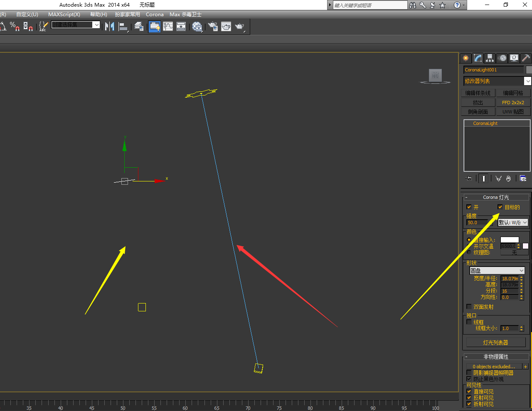The height and width of the screenshot is (411, 532).
Task: Open the Corona menu
Action: (155, 15)
